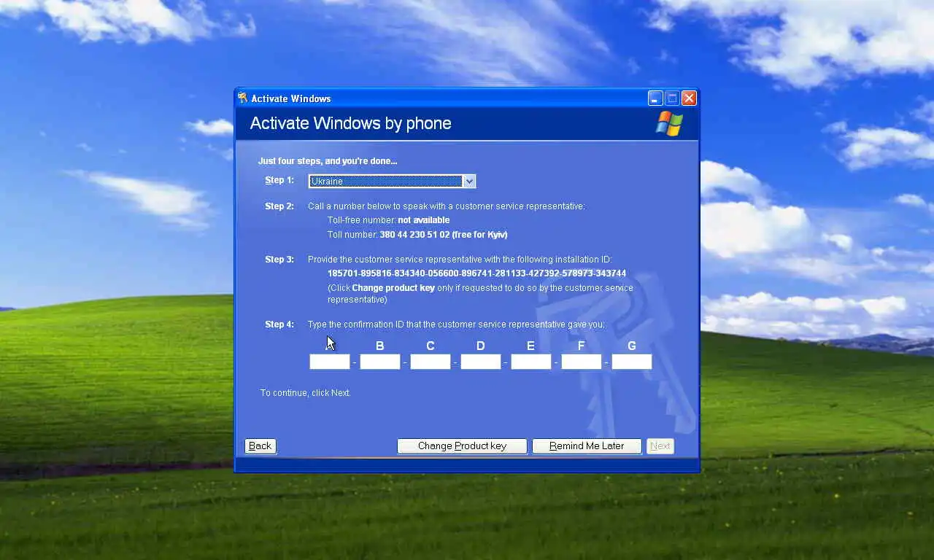Click the disabled maximize button in title bar
The width and height of the screenshot is (934, 560).
click(x=672, y=98)
